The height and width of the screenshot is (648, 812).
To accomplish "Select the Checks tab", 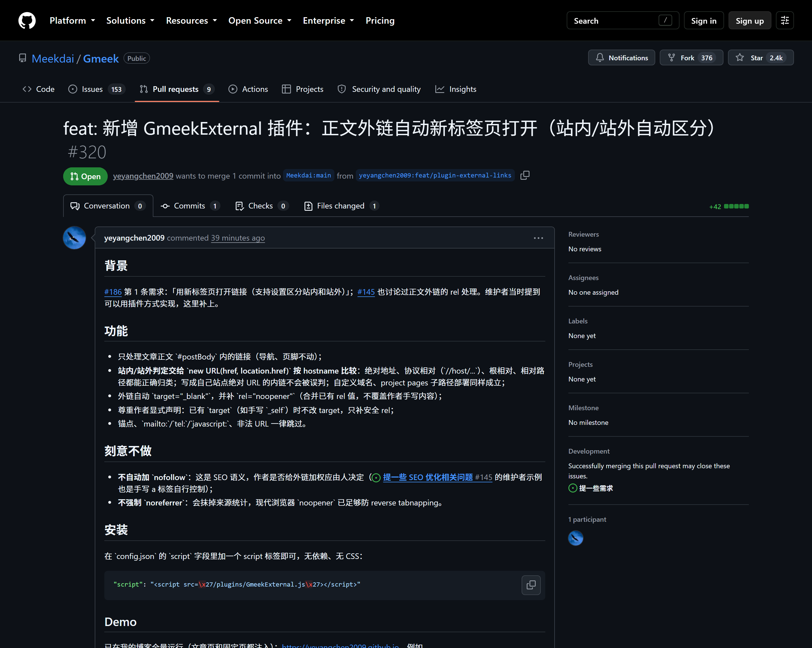I will click(262, 206).
